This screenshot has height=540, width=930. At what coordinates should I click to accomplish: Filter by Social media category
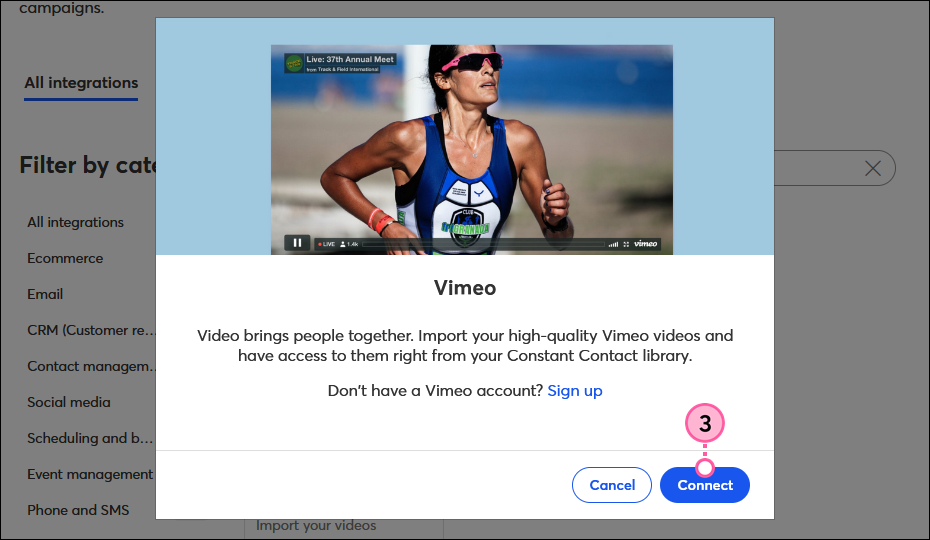(69, 402)
